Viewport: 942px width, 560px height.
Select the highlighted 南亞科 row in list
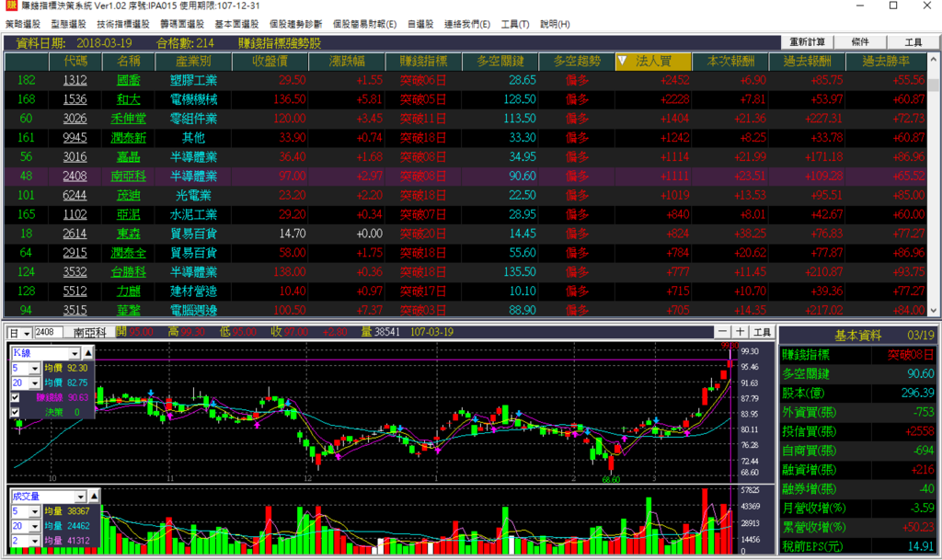465,176
